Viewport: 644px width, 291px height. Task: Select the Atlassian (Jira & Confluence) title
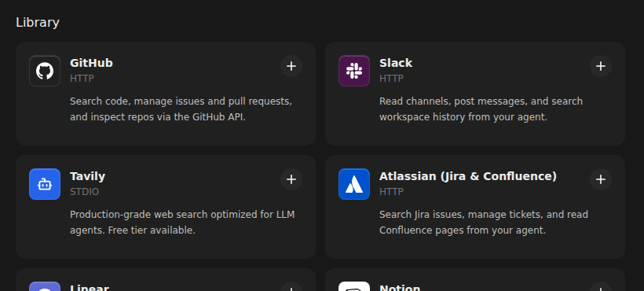pos(468,176)
